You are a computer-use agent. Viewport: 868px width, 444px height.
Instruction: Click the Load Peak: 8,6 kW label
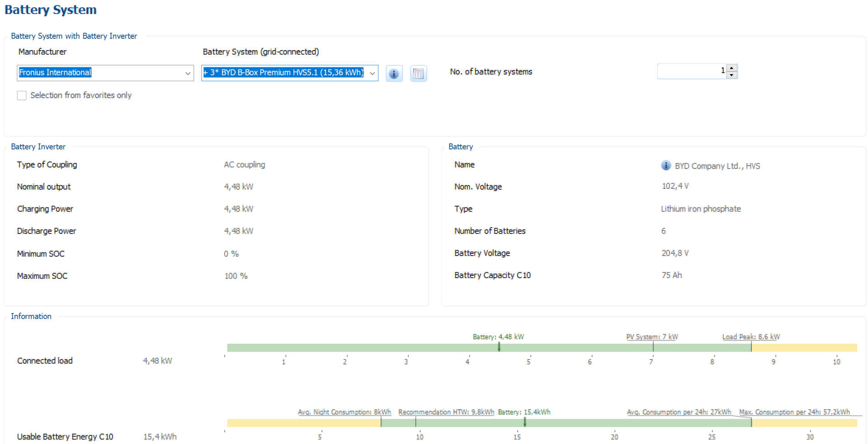750,337
